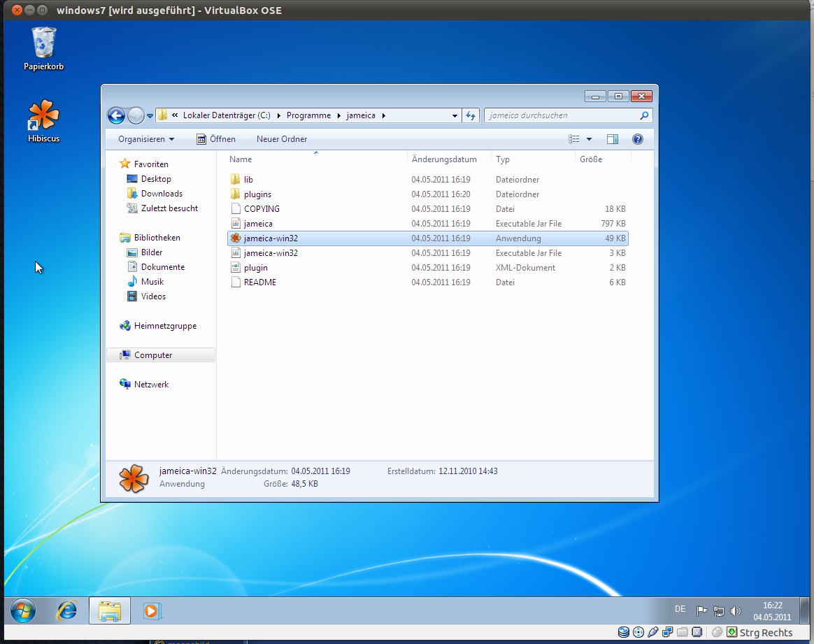Click the Windows Explorer taskbar button
This screenshot has width=814, height=644.
pyautogui.click(x=110, y=611)
